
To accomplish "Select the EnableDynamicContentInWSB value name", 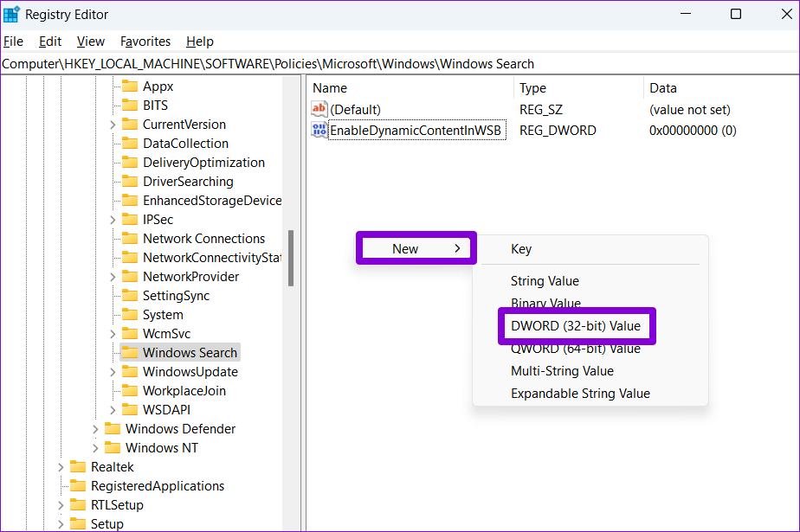I will pos(416,131).
